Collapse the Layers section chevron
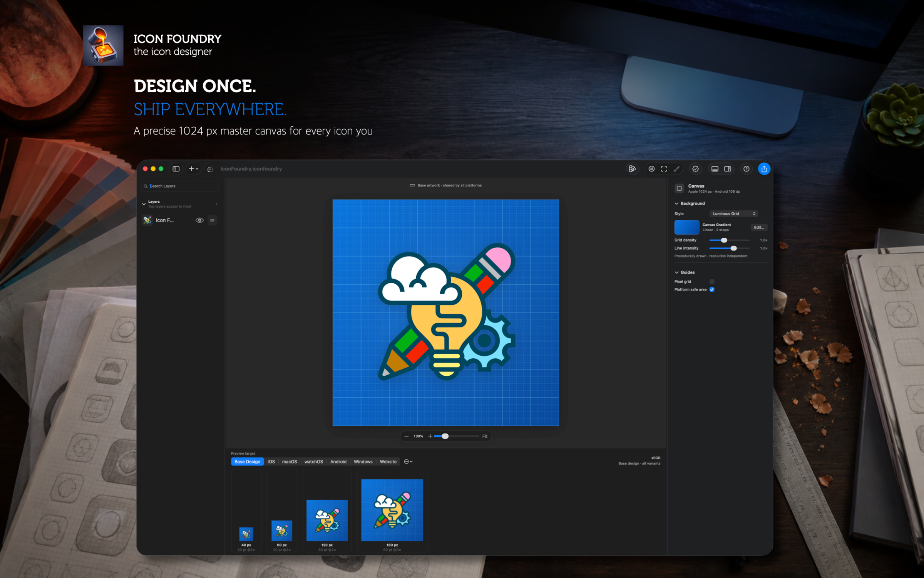Image resolution: width=924 pixels, height=578 pixels. point(144,204)
